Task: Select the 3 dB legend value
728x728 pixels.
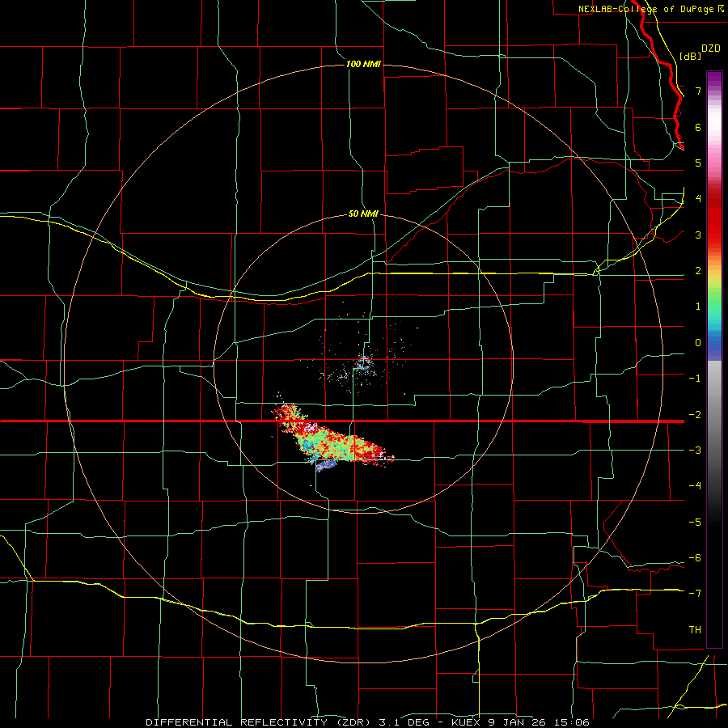Action: pyautogui.click(x=698, y=235)
